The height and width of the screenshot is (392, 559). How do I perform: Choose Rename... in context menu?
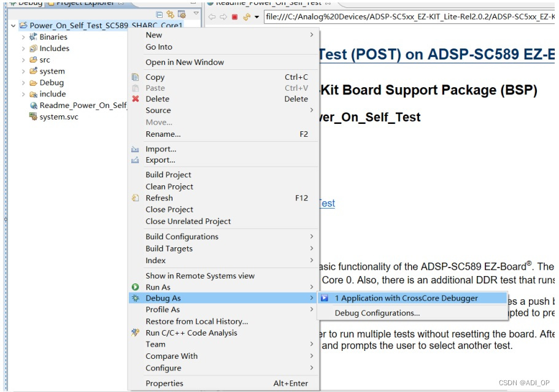tap(223, 134)
